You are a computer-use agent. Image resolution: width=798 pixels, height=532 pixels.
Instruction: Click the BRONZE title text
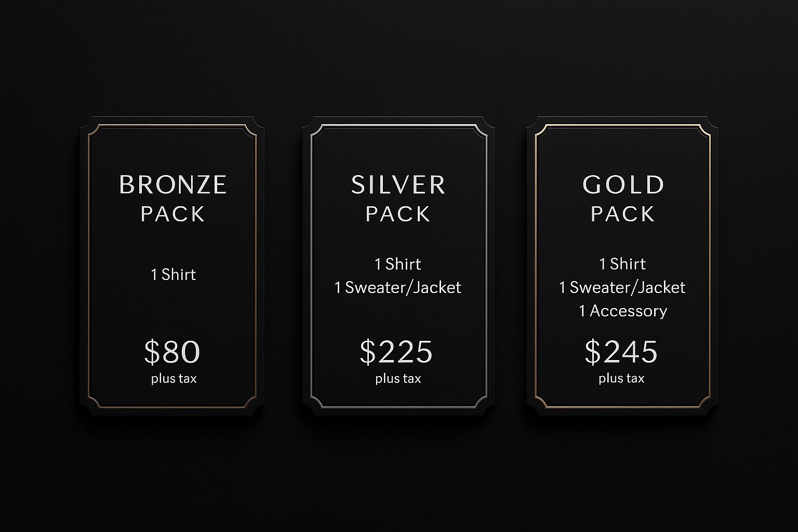(173, 184)
